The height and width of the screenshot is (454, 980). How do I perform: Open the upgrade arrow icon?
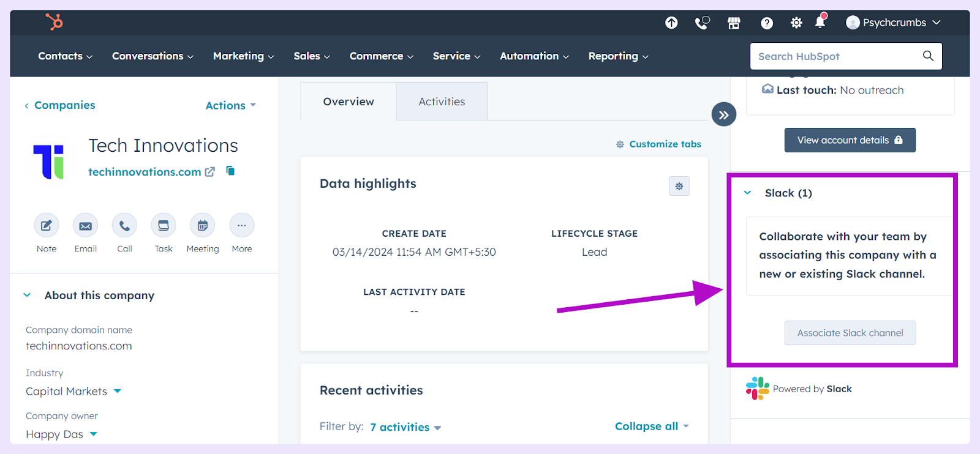[x=671, y=23]
